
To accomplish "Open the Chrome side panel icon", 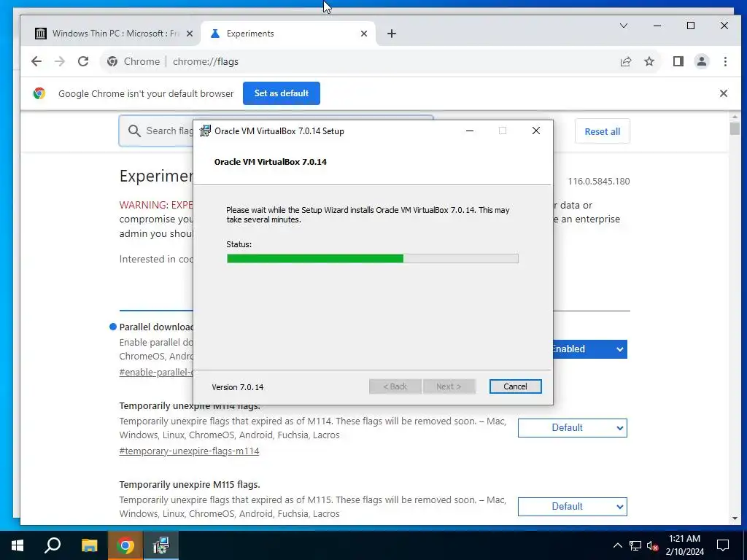I will pos(678,61).
